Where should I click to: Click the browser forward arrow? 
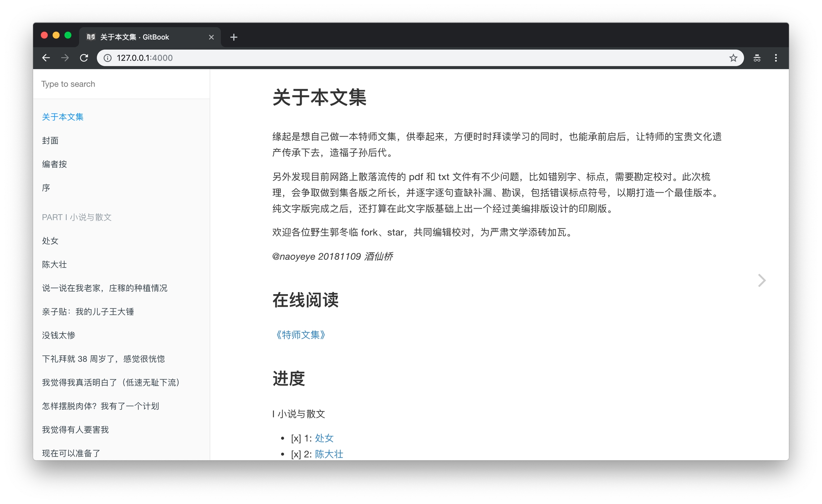click(x=65, y=58)
